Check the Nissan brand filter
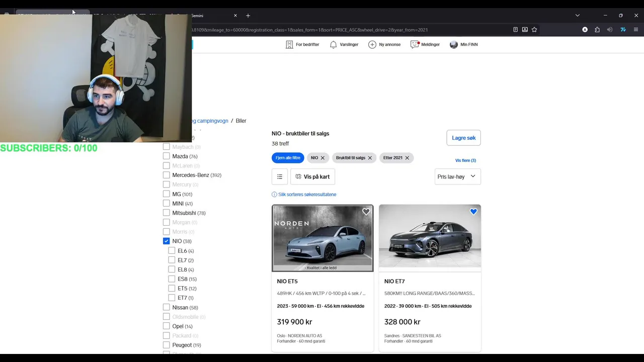 (x=166, y=307)
